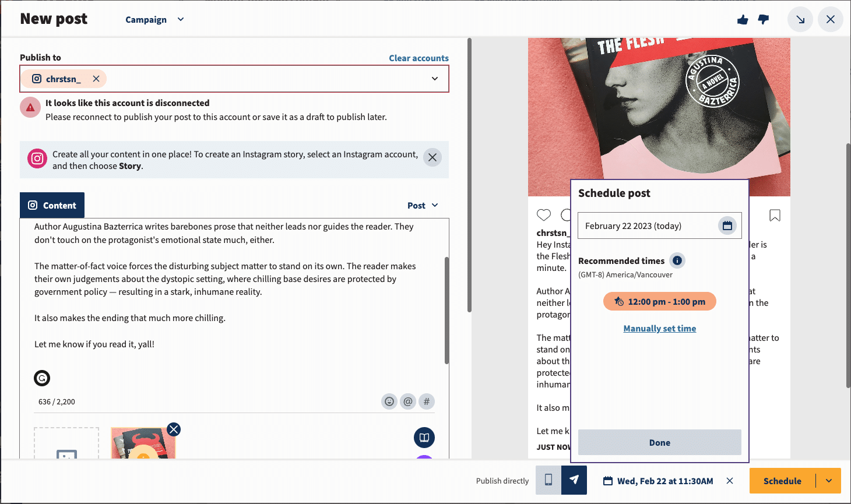Click the February 22 2023 date field

[x=659, y=225]
